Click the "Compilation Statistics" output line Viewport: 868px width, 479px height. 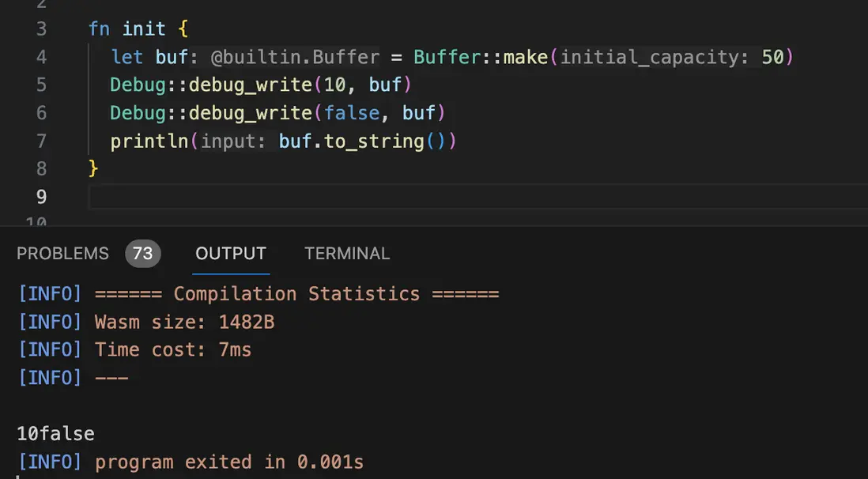coord(296,294)
